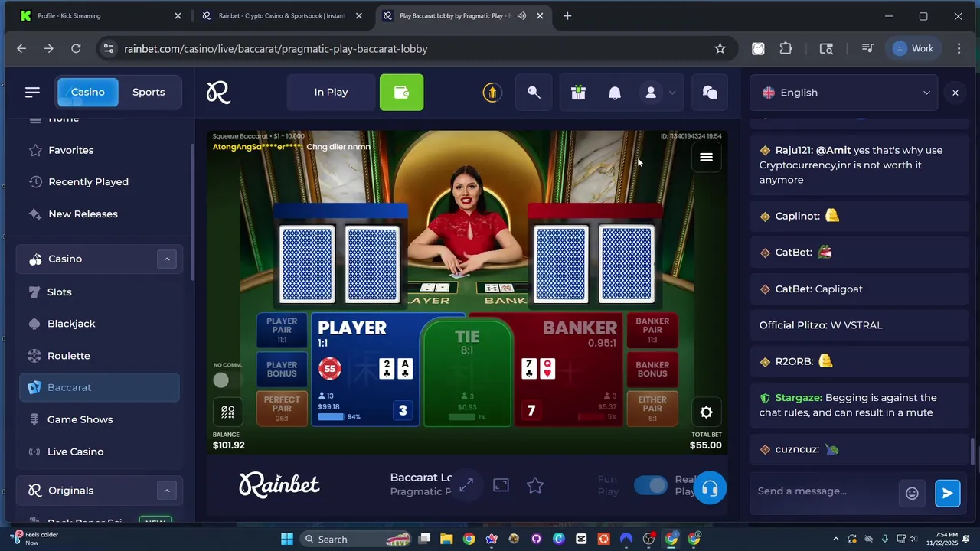The width and height of the screenshot is (980, 551).
Task: Toggle No Commission switch
Action: [221, 380]
